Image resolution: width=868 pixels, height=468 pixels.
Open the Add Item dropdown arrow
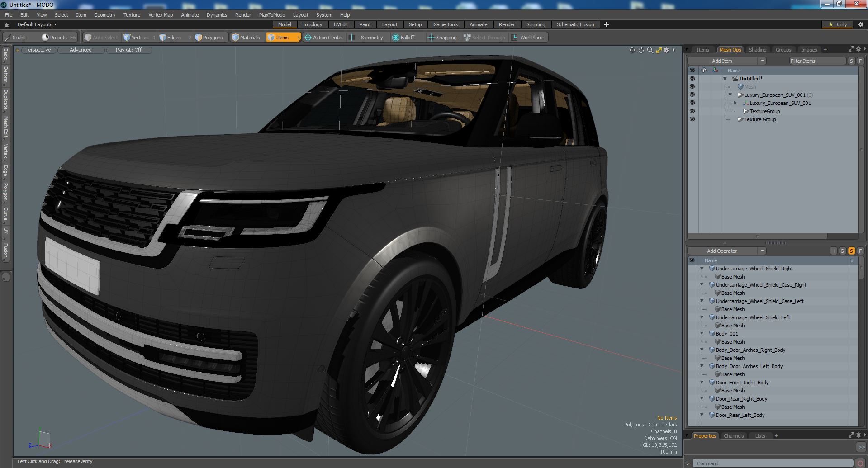762,61
